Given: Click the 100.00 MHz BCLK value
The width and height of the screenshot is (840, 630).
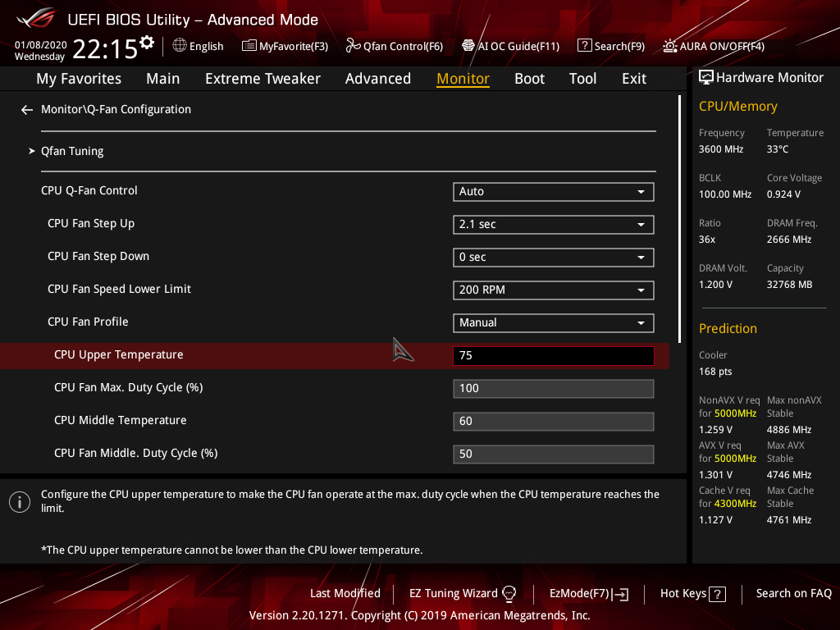Looking at the screenshot, I should pyautogui.click(x=725, y=194).
